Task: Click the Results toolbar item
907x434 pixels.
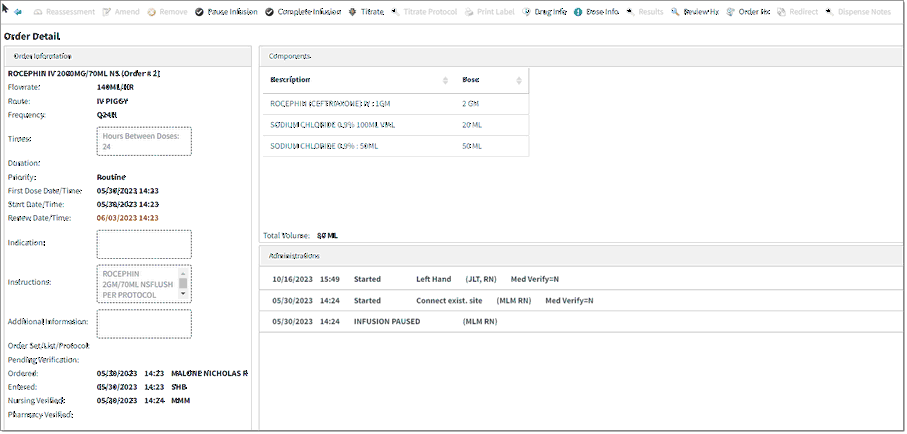Action: [x=645, y=12]
